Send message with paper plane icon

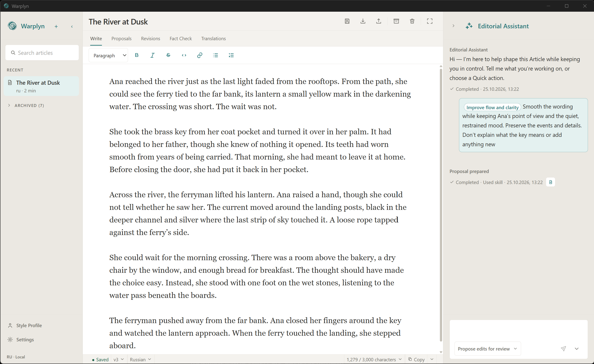[563, 348]
